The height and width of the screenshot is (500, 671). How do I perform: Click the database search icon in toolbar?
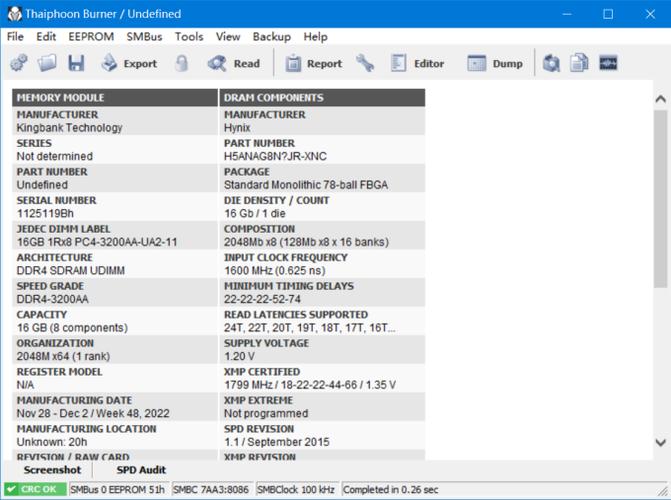(551, 63)
